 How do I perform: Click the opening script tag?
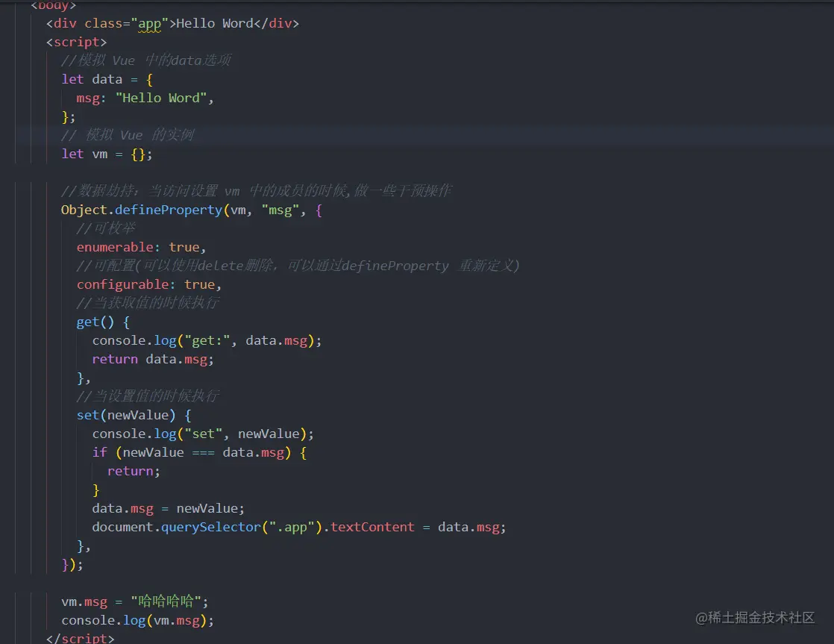click(76, 42)
